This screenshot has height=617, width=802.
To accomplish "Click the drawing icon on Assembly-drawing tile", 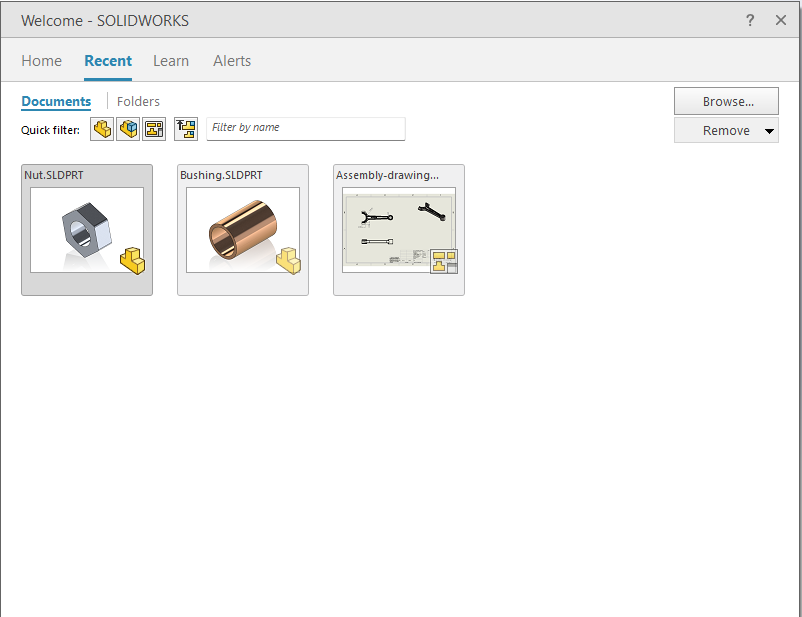I will (x=444, y=262).
